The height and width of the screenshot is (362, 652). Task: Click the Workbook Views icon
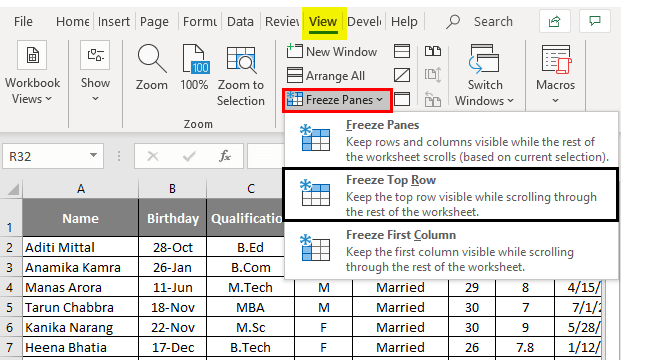[32, 55]
